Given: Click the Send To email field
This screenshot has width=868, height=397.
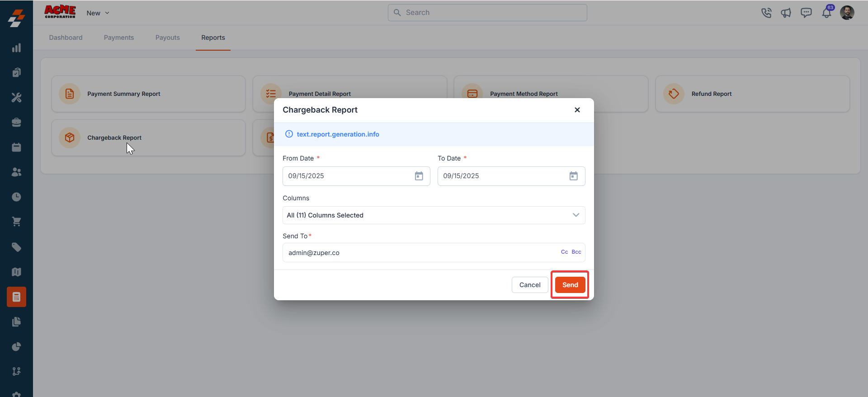Looking at the screenshot, I should (x=434, y=253).
